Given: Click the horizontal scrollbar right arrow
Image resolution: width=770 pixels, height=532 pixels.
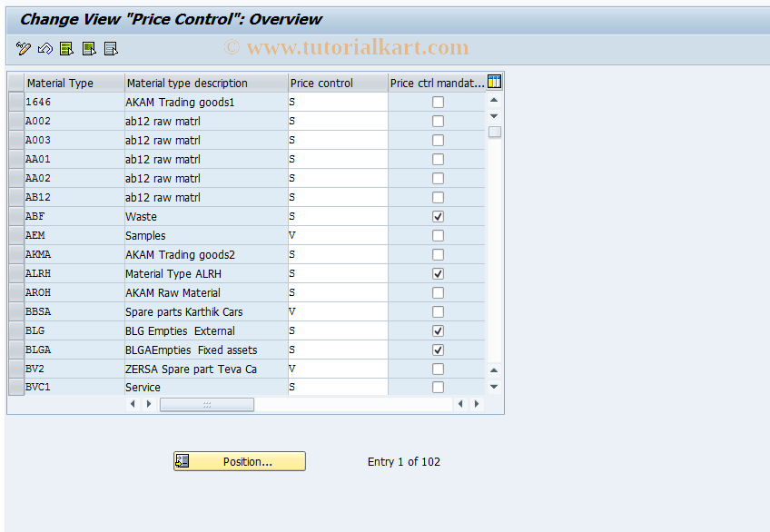Looking at the screenshot, I should tap(477, 403).
